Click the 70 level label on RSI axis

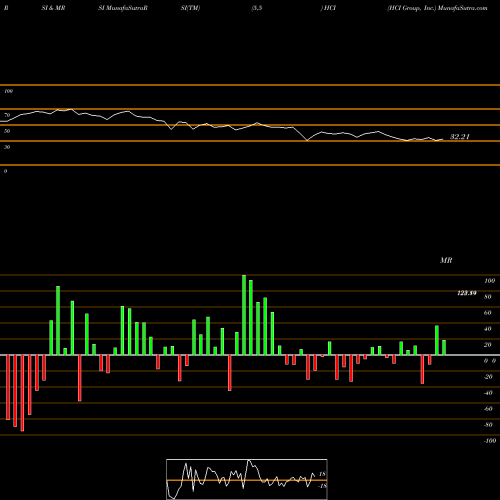click(x=7, y=115)
